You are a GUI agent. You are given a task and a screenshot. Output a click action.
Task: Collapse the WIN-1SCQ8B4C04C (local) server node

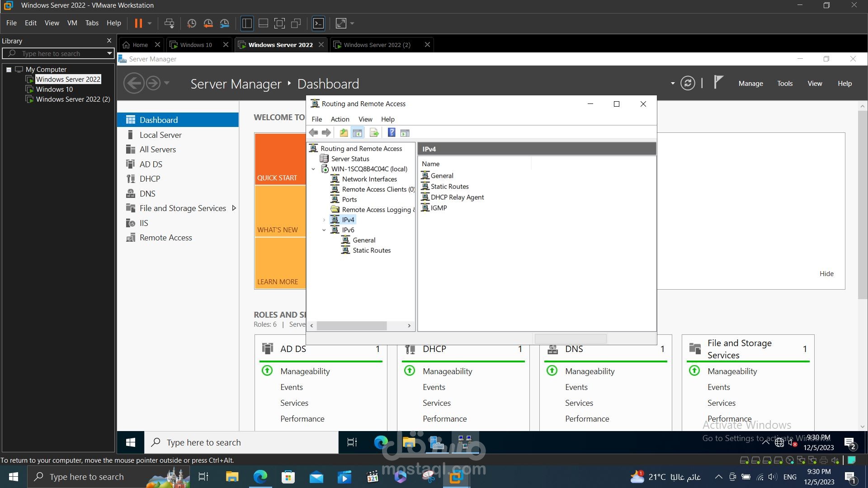click(313, 169)
